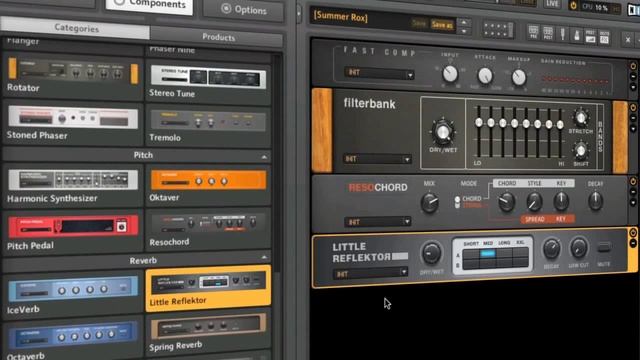Viewport: 640px width, 360px height.
Task: Toggle LIVE view button
Action: [x=552, y=4]
